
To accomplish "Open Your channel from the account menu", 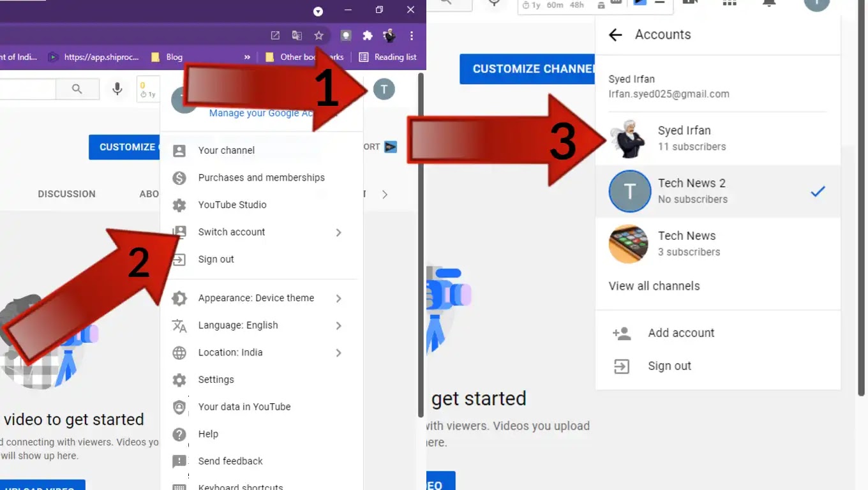I will click(262, 151).
